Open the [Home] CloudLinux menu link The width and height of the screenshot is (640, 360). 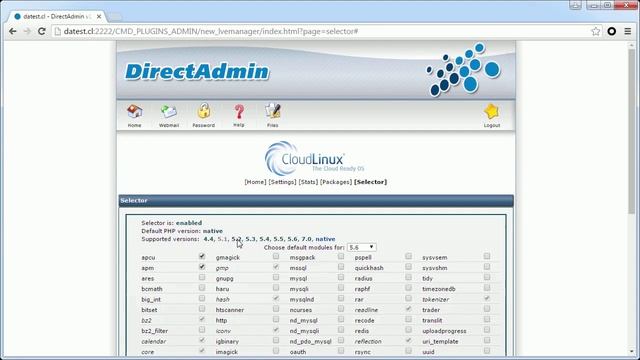click(255, 182)
